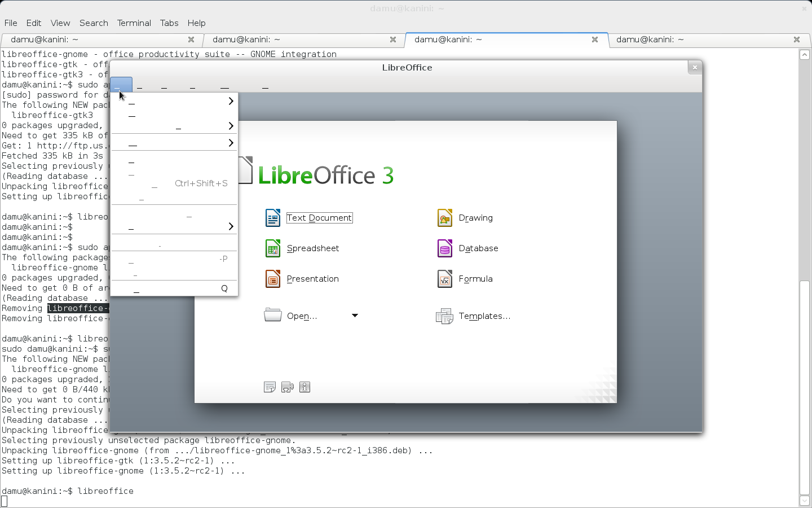Choose the menu entry with Q shortcut
Screen dimensions: 812x508
(x=174, y=288)
